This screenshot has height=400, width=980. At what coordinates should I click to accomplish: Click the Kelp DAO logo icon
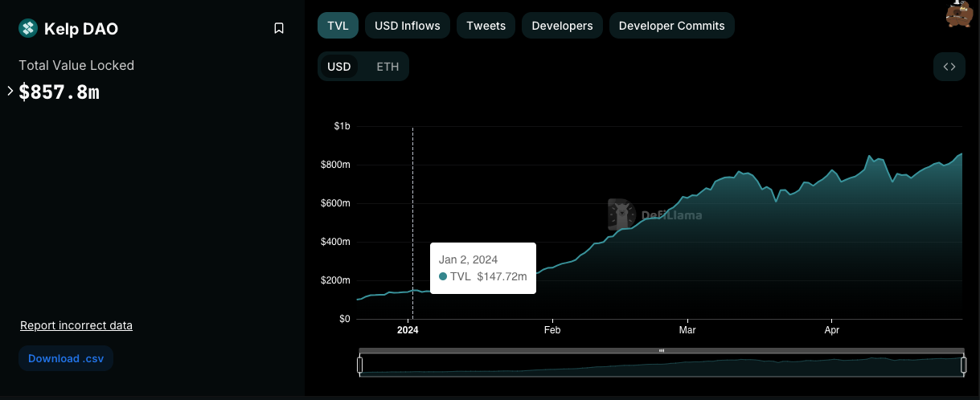pos(28,28)
